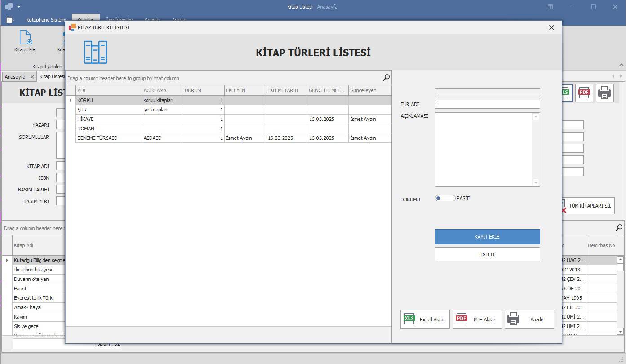
Task: Click into the TÜR ADI input field
Action: (x=487, y=104)
